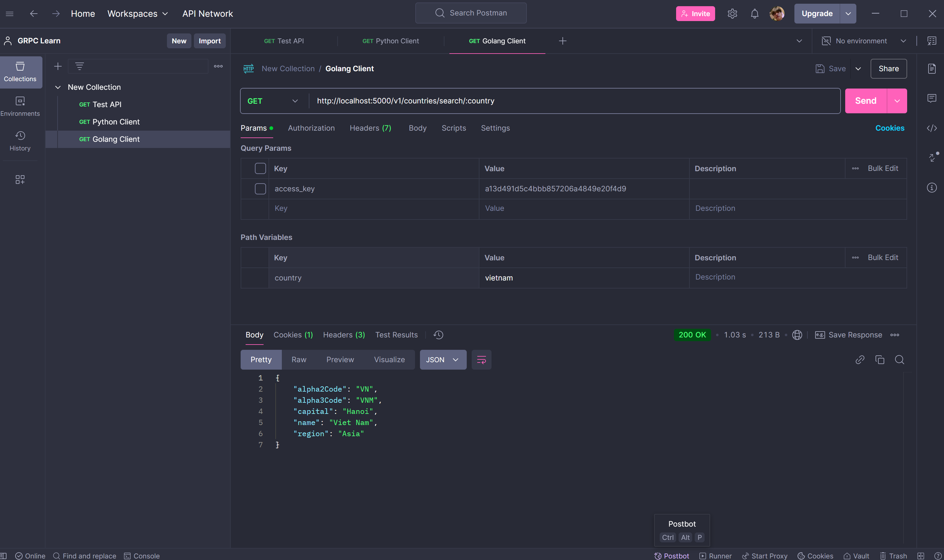
Task: Copy response body icon
Action: click(880, 360)
